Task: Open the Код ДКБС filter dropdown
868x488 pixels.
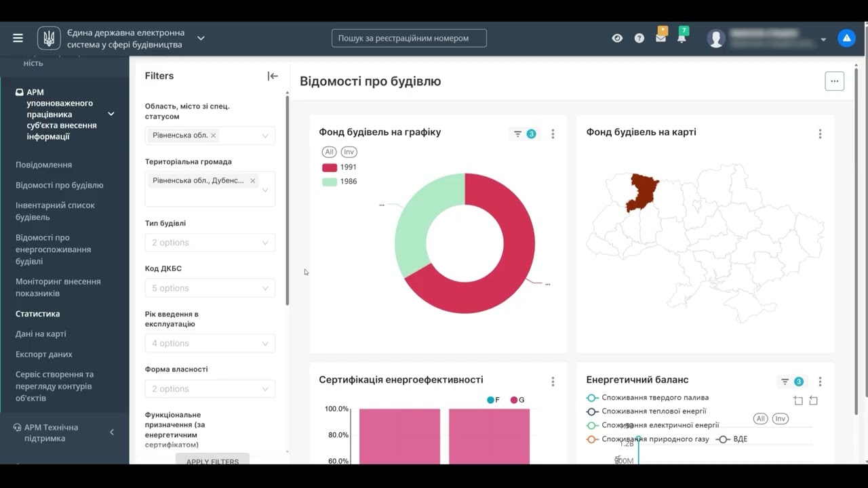Action: tap(210, 288)
